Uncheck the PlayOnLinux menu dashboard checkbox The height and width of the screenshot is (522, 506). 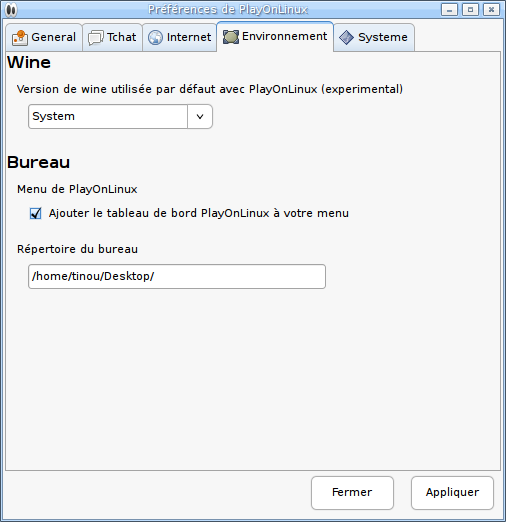click(x=35, y=213)
